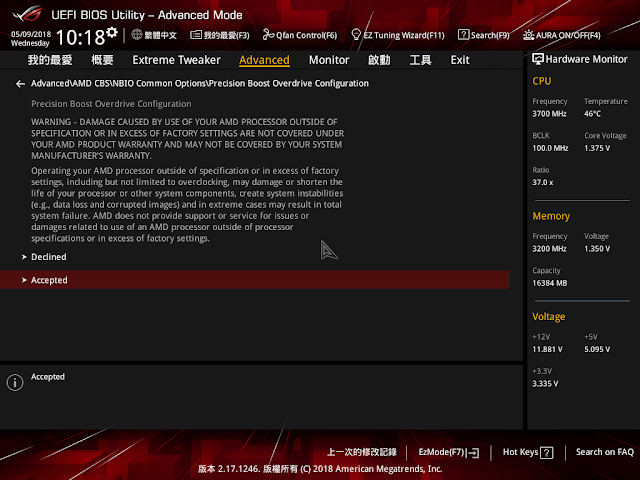Toggle AURA ON/OFF(F4)

568,35
